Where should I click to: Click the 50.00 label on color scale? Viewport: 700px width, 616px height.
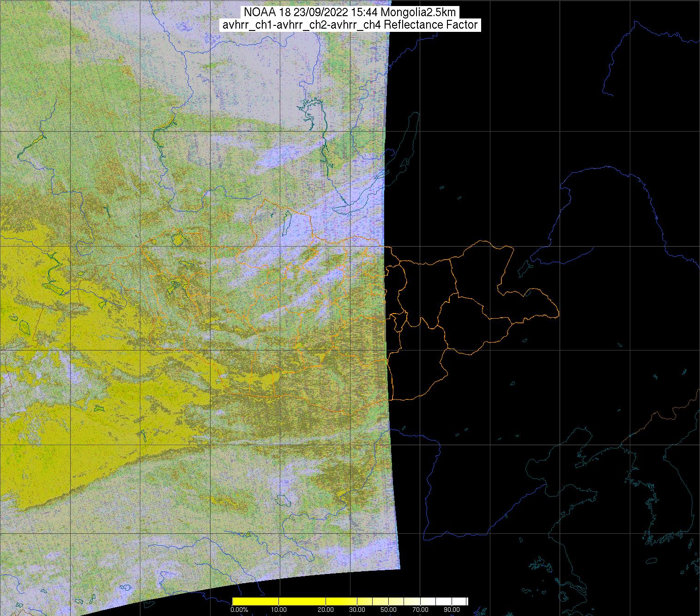388,610
